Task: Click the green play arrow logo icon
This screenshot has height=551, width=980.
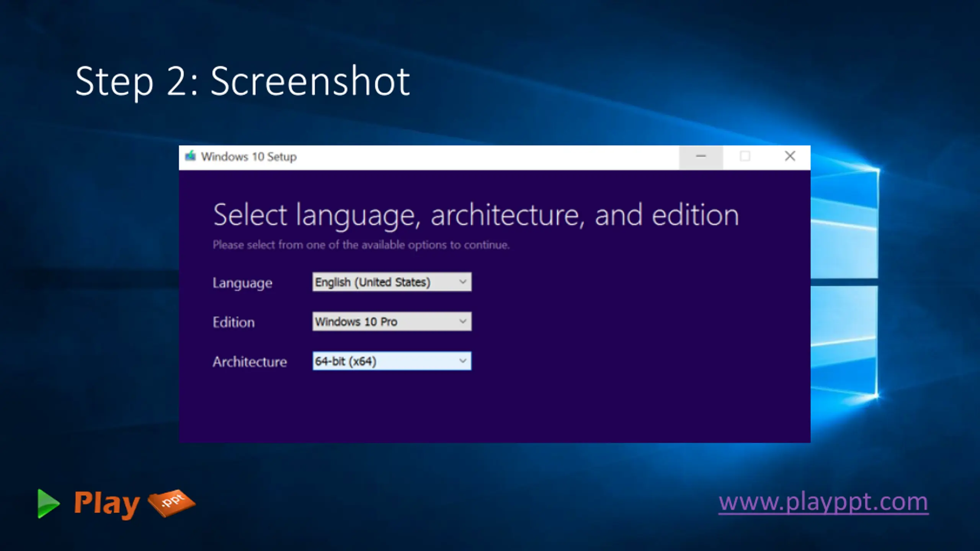Action: (48, 504)
